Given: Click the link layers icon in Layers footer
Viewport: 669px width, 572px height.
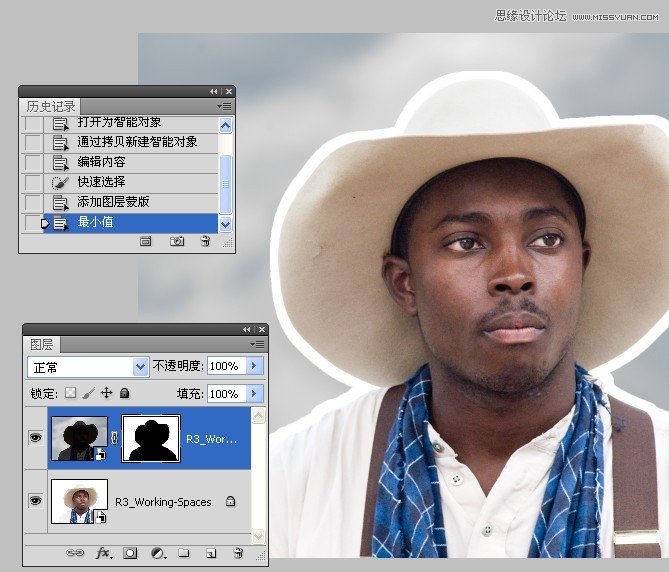Looking at the screenshot, I should (x=75, y=553).
